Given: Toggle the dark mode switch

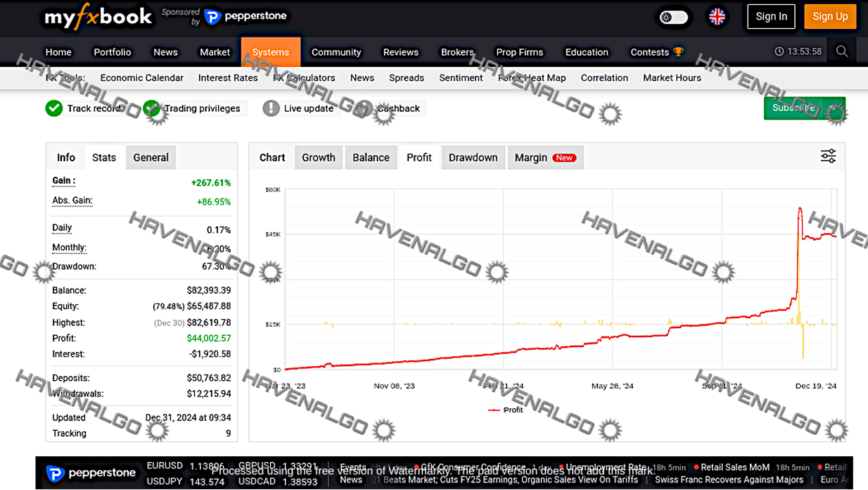Looking at the screenshot, I should coord(673,16).
